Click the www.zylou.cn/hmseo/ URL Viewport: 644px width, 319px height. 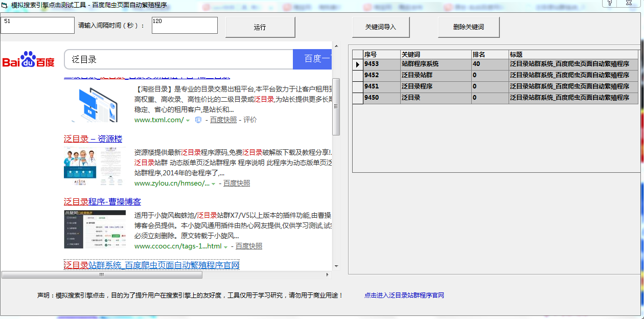(x=172, y=183)
